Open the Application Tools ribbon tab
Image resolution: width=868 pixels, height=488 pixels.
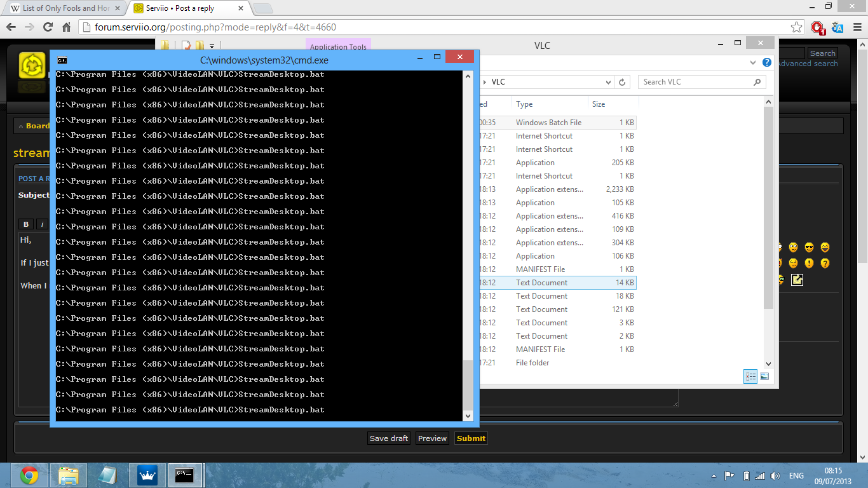[x=338, y=46]
